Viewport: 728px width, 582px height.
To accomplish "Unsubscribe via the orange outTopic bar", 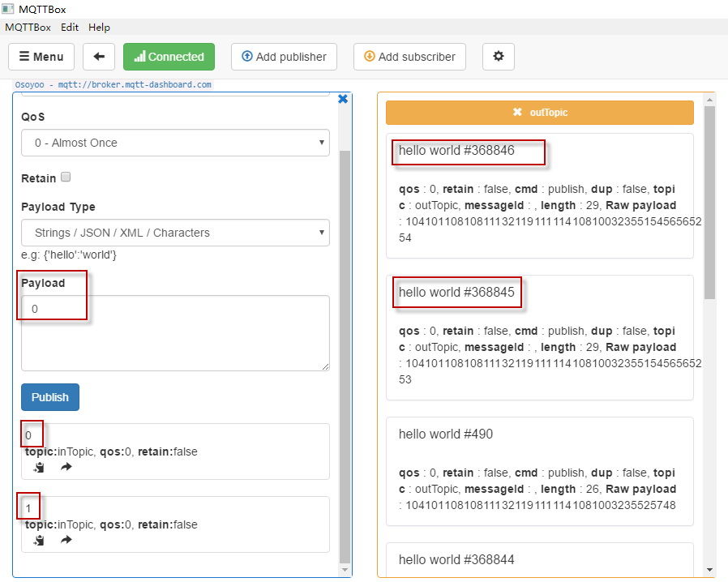I will (539, 113).
